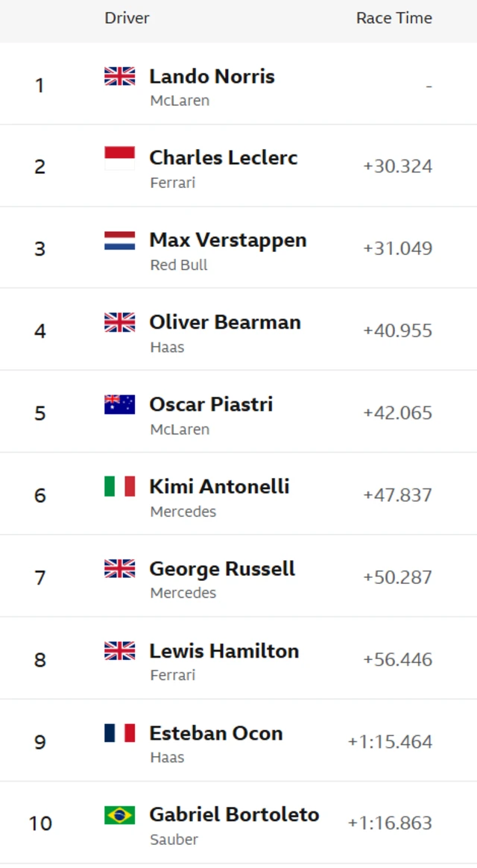The width and height of the screenshot is (477, 868).
Task: Click the Dutch flag beside Max Verstappen
Action: [x=119, y=240]
